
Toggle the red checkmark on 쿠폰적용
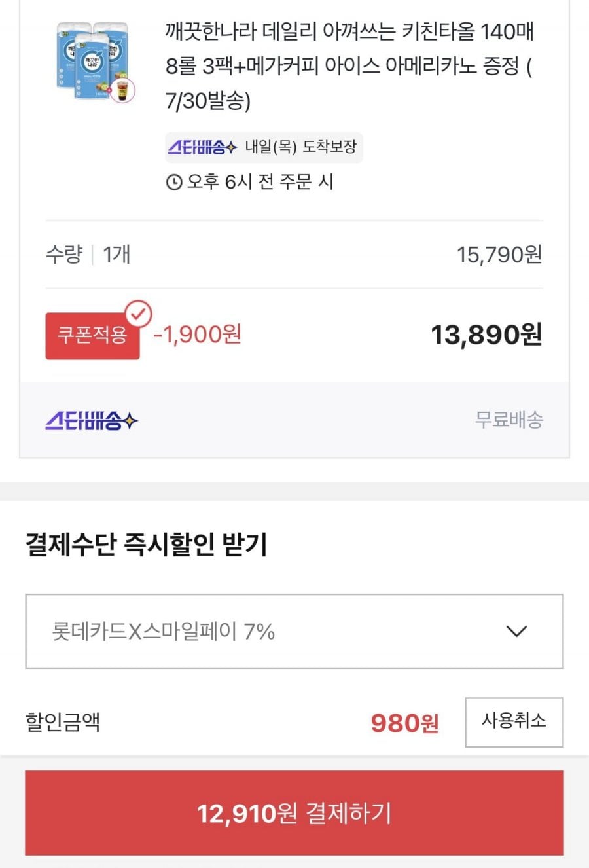coord(138,314)
